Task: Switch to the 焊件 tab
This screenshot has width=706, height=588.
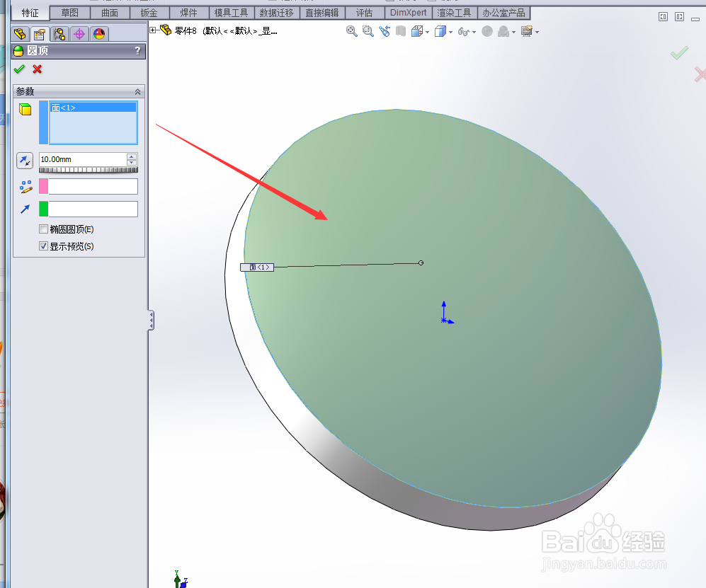Action: pyautogui.click(x=188, y=13)
